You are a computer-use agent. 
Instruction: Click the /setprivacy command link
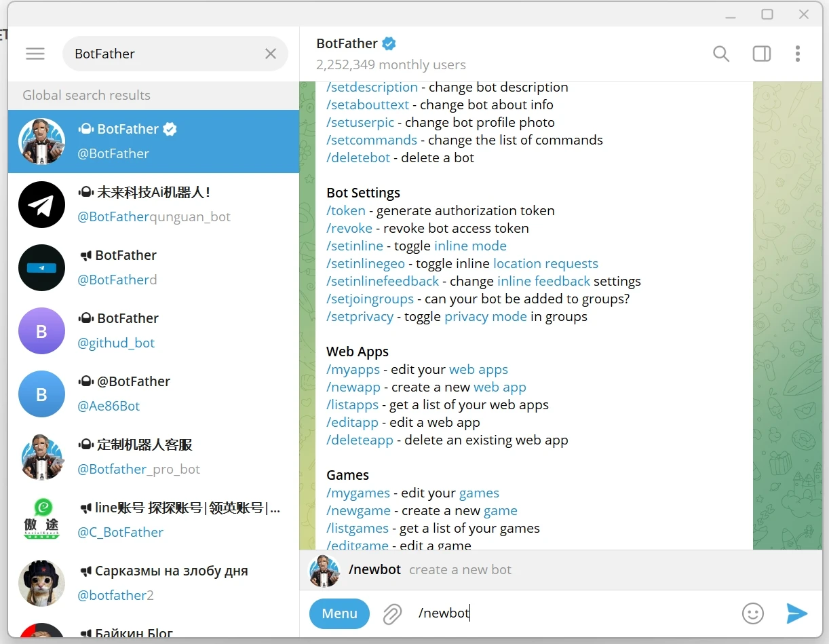click(360, 317)
